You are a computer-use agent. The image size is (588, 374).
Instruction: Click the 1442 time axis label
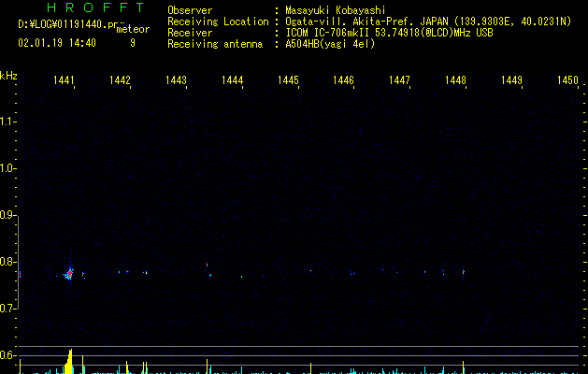tap(120, 79)
